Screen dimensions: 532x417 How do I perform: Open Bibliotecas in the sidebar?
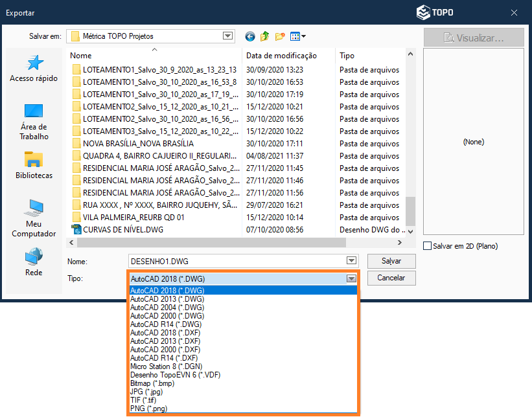(x=34, y=166)
